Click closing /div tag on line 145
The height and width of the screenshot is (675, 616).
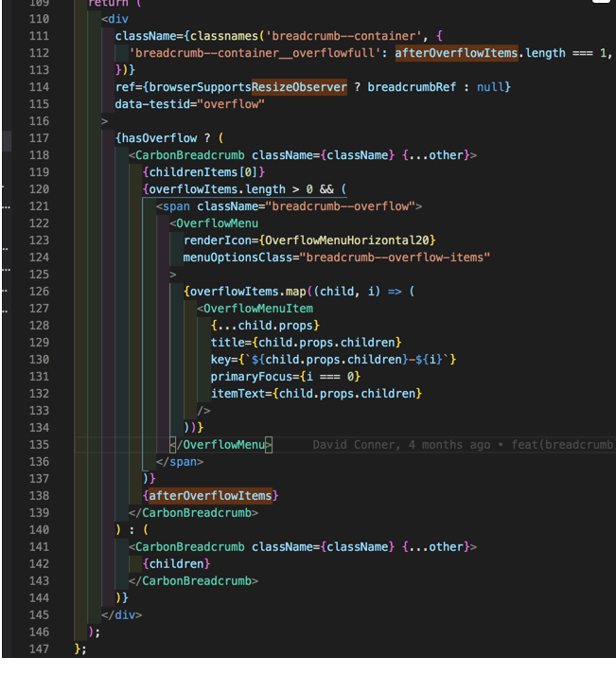(122, 614)
